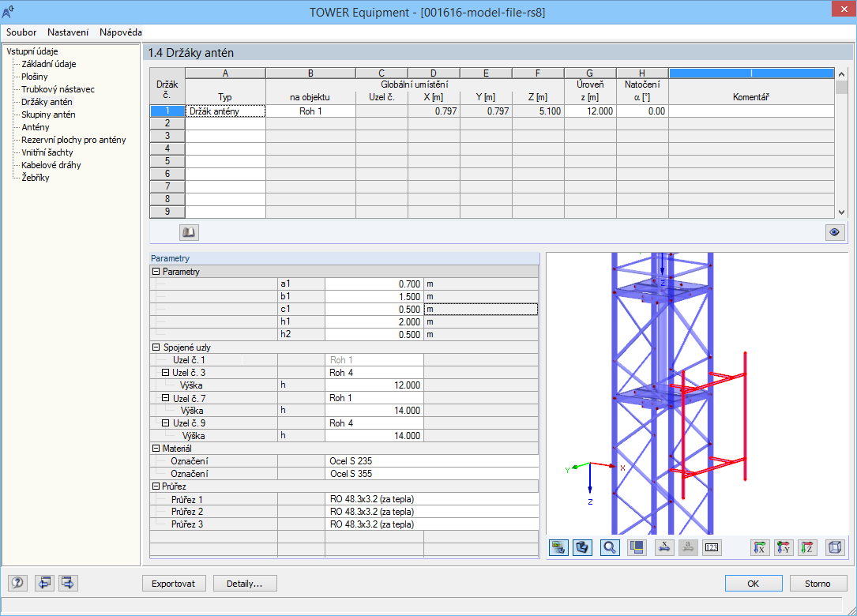Click the Úroveň z value 12.000
The height and width of the screenshot is (616, 857).
(x=590, y=111)
